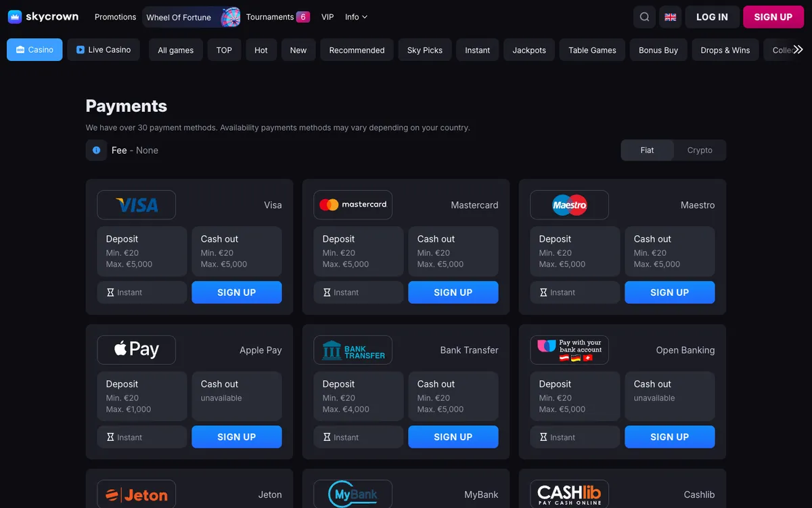Click the Mastercard logo
Screen dimensions: 812x508
point(353,205)
